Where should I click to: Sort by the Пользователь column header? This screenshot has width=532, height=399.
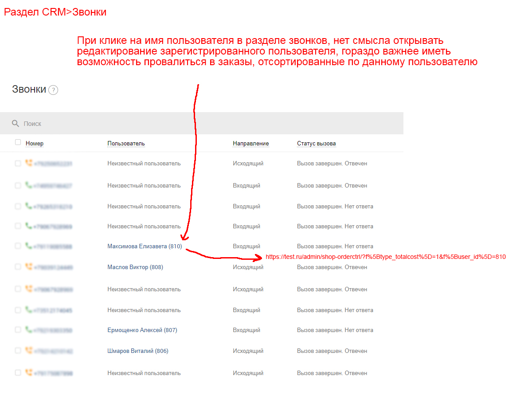126,144
